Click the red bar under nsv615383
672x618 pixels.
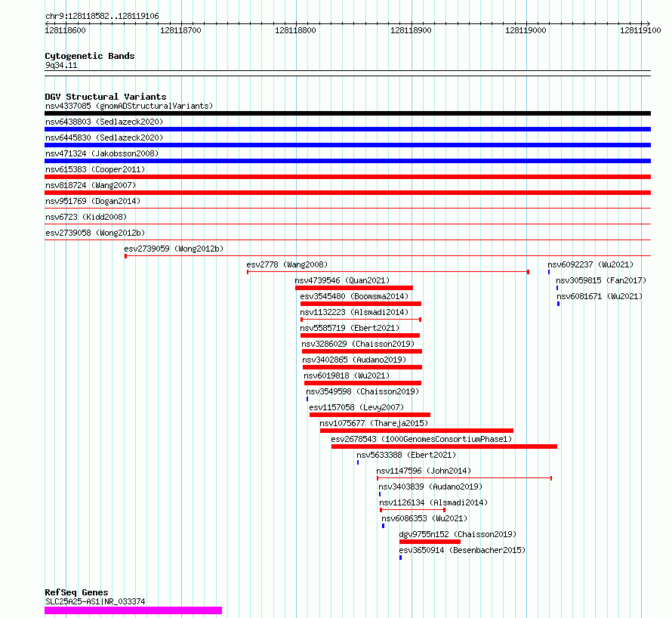347,177
